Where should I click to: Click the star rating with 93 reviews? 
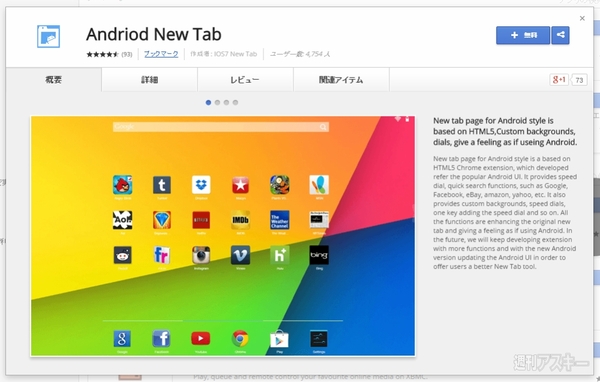109,54
